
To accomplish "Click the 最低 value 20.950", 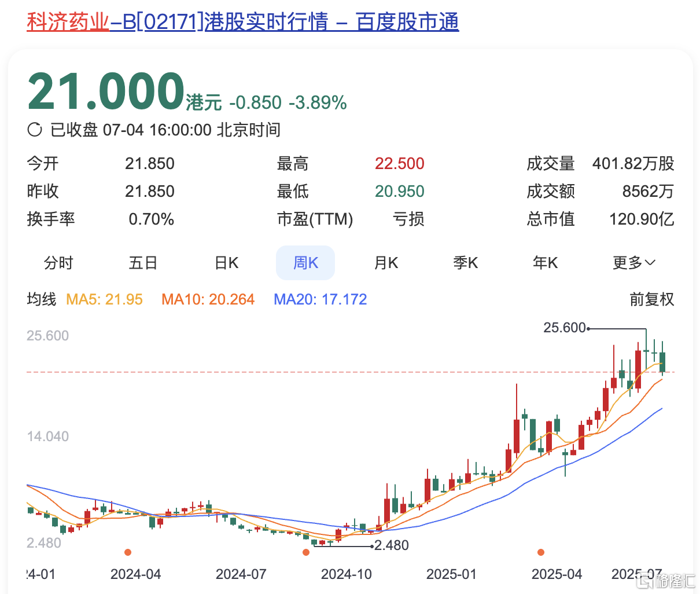I will tap(400, 192).
